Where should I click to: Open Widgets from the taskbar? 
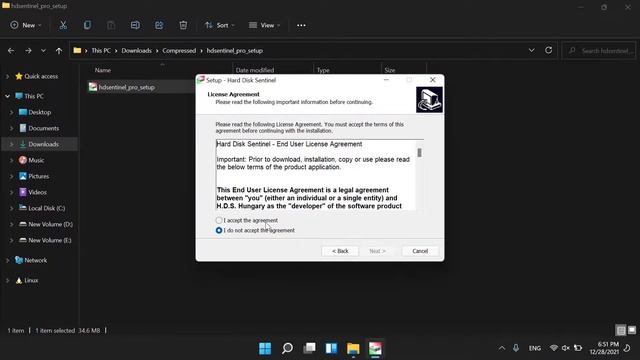point(331,348)
